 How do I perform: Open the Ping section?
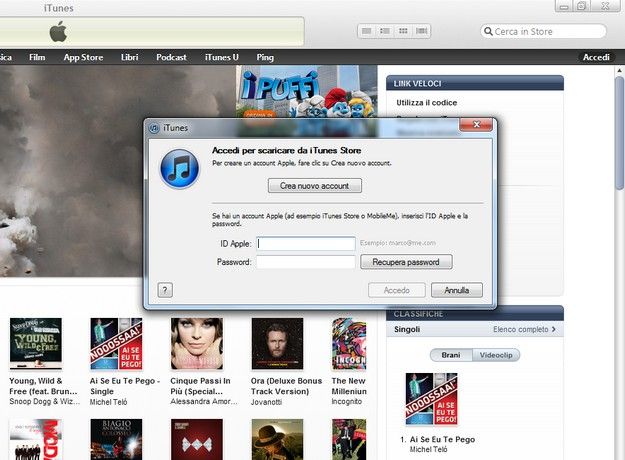click(x=265, y=57)
